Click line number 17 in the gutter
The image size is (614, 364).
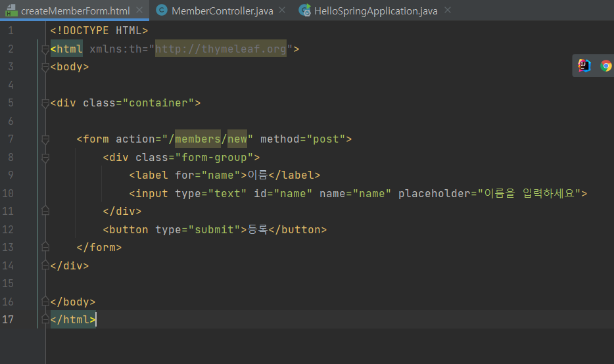pyautogui.click(x=8, y=319)
